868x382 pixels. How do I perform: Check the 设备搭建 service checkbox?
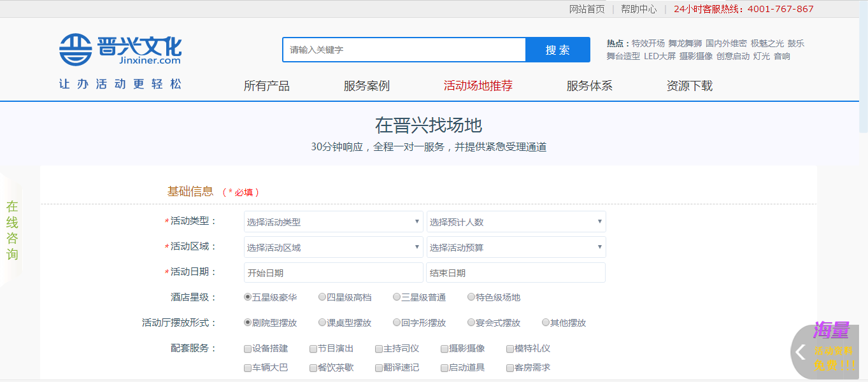click(x=248, y=349)
